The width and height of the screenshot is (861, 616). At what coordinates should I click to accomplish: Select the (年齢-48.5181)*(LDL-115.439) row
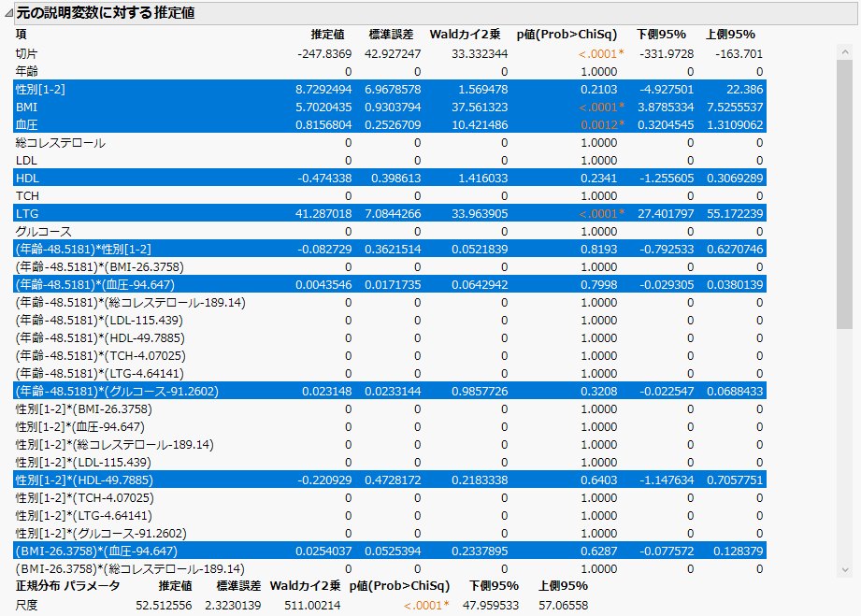pos(390,320)
